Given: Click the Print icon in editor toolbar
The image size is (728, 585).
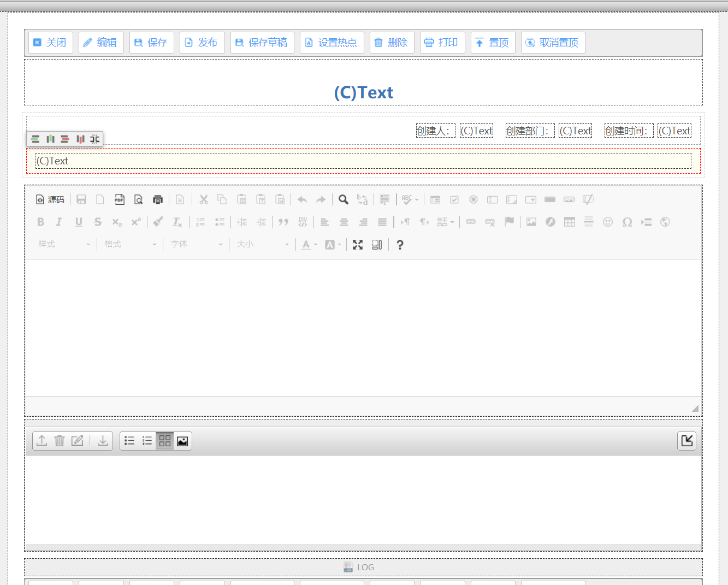Looking at the screenshot, I should (158, 200).
